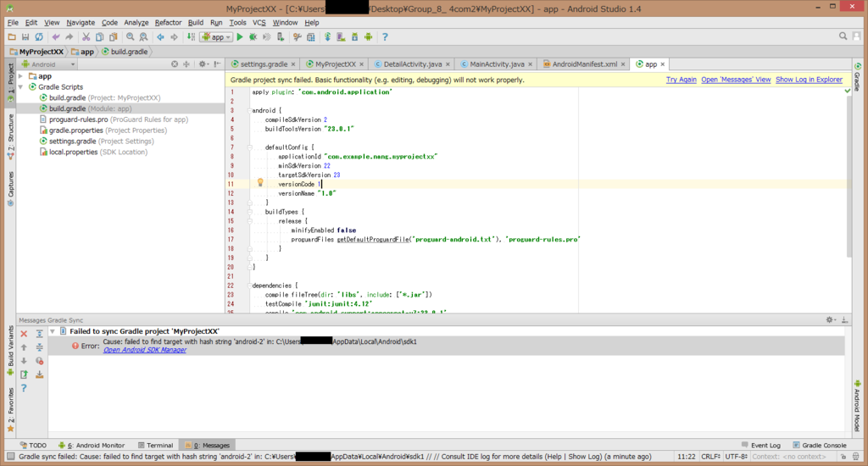Toggle the Structure side tab
Image resolution: width=868 pixels, height=466 pixels.
click(x=10, y=136)
